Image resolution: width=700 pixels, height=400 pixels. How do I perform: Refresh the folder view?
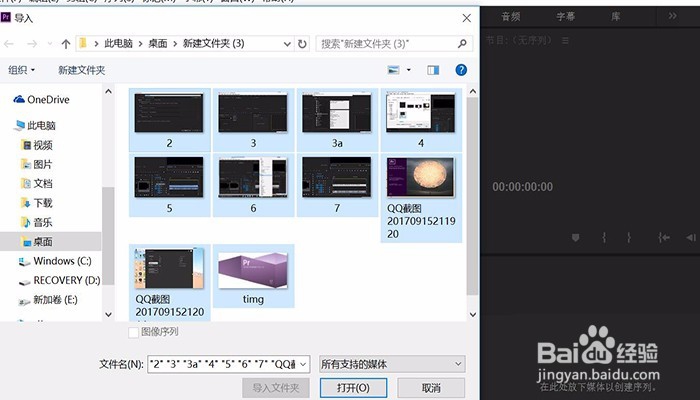(x=302, y=44)
